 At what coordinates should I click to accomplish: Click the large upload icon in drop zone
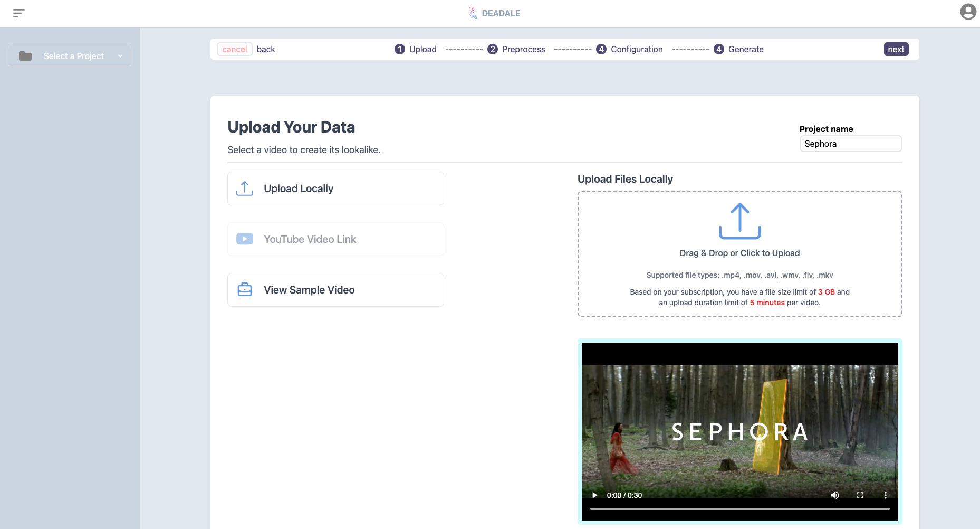740,221
